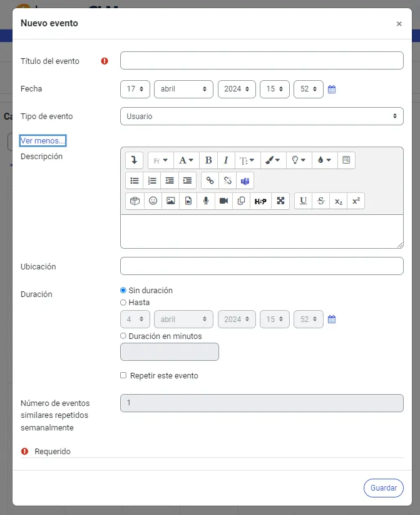This screenshot has height=515, width=420.
Task: Click the 'Título del evento' text field
Action: (262, 61)
